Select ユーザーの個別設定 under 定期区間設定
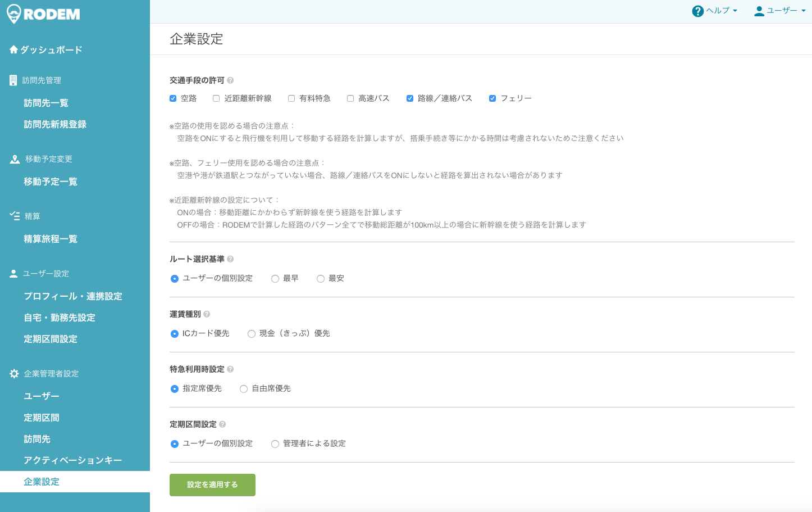Viewport: 812px width, 512px height. pos(175,444)
